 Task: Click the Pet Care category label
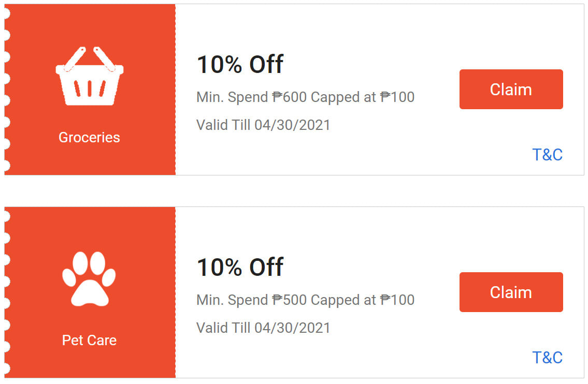point(89,341)
